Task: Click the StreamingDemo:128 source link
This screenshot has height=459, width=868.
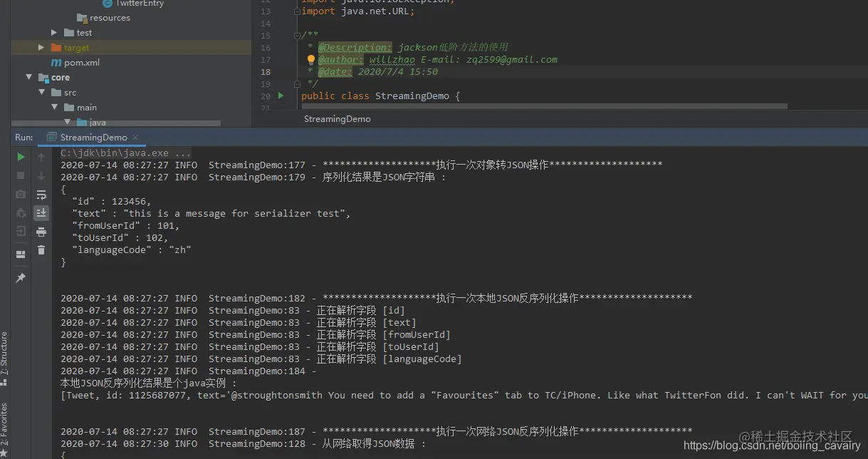Action: [x=257, y=443]
